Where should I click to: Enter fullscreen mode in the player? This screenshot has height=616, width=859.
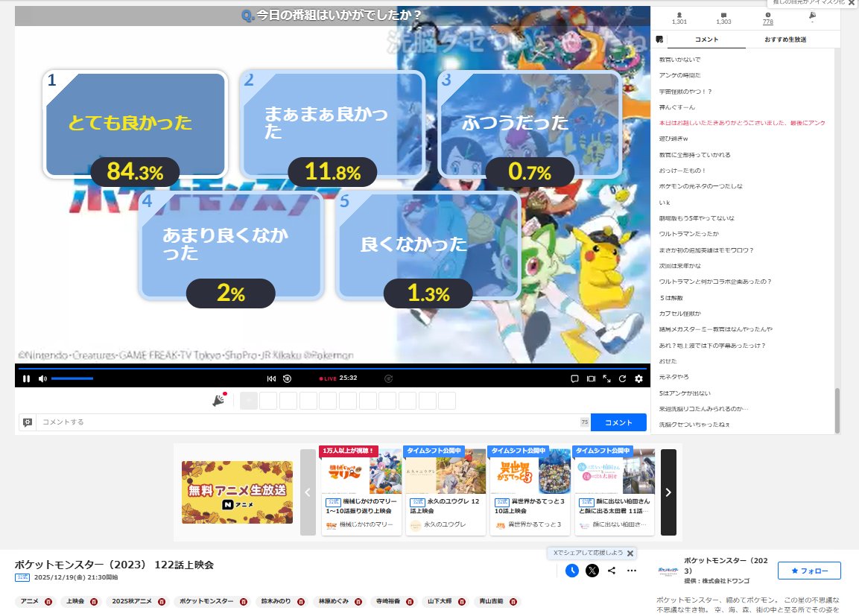pos(606,378)
